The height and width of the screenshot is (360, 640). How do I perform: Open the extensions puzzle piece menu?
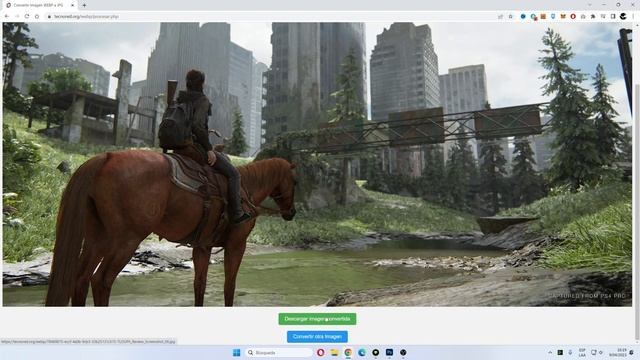coord(593,16)
